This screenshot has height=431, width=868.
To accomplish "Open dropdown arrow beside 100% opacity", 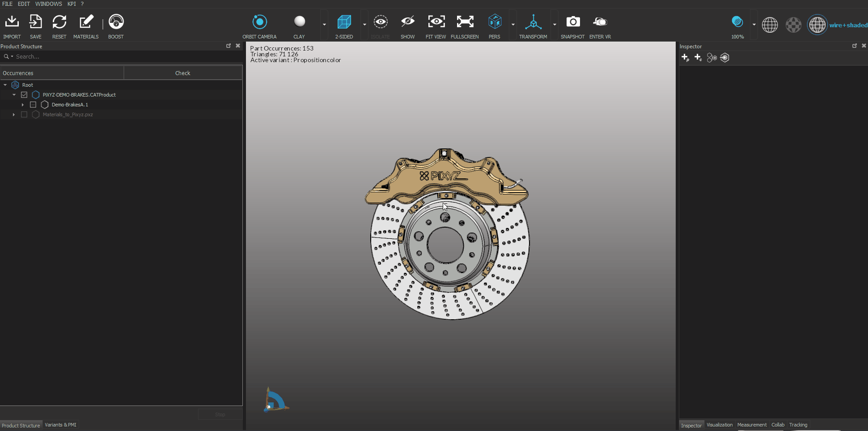I will coord(754,25).
